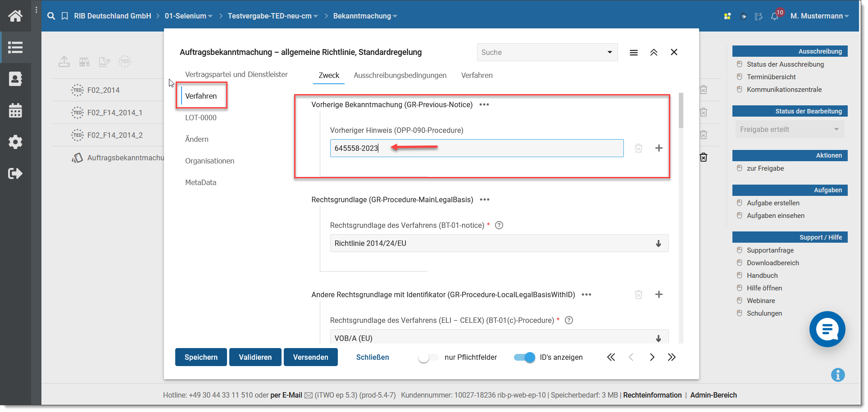Close the Auftragsbekanntmachung dialog
Screen dimensions: 868x412
[x=674, y=52]
